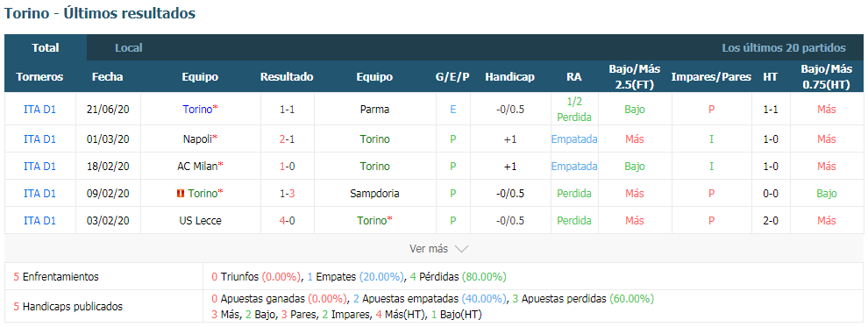This screenshot has height=327, width=868.
Task: Click the red card icon beside Torino
Action: (x=181, y=194)
